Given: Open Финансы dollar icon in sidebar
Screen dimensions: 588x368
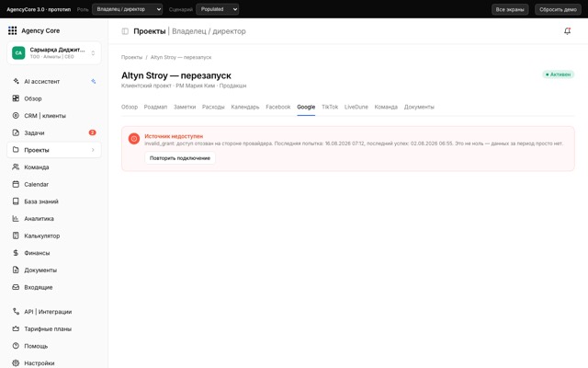Looking at the screenshot, I should (16, 253).
